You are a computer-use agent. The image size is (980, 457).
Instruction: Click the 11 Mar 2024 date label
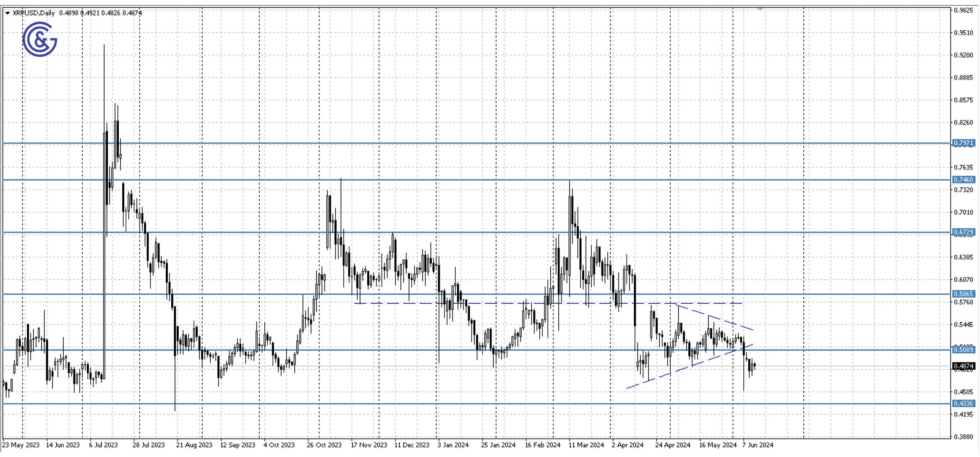pyautogui.click(x=586, y=445)
